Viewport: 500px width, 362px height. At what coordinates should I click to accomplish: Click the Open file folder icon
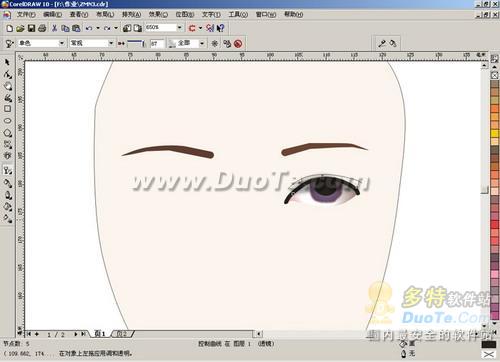tap(20, 28)
